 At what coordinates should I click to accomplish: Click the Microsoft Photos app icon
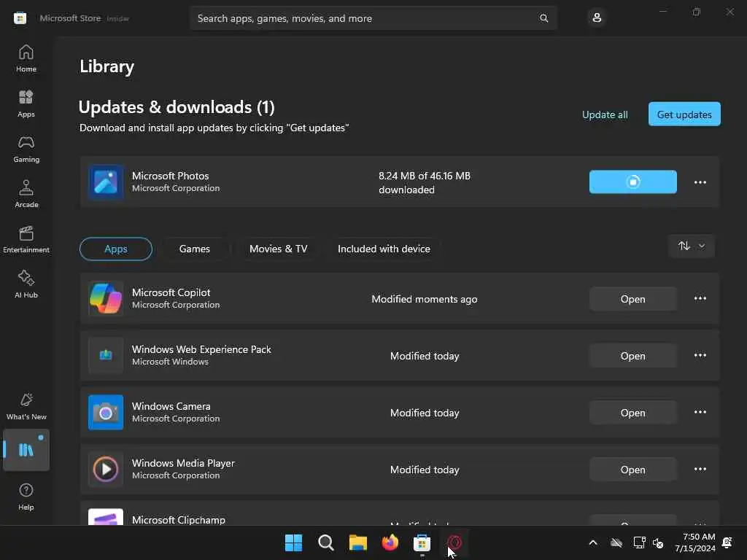[106, 182]
